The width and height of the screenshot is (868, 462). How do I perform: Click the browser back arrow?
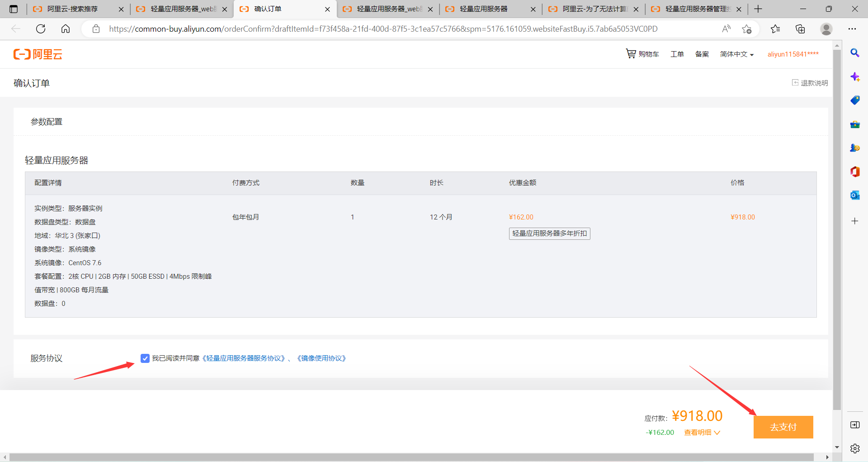[x=16, y=29]
